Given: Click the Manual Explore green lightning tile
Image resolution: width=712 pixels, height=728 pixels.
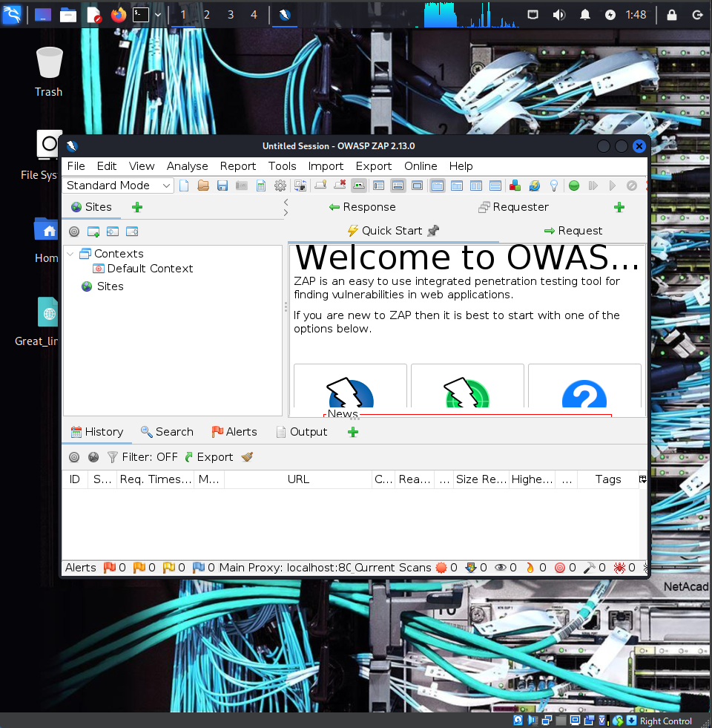Looking at the screenshot, I should pos(467,386).
